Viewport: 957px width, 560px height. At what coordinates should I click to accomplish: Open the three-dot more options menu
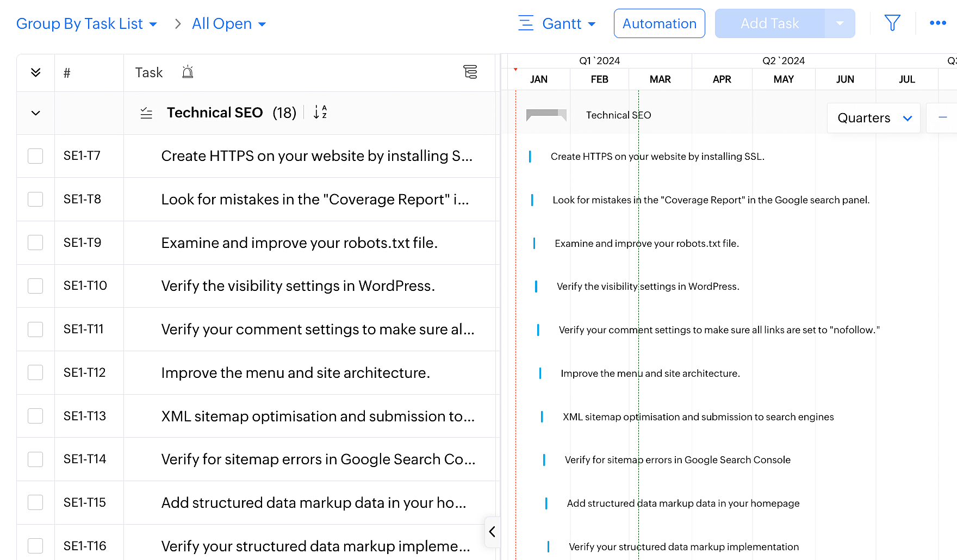pyautogui.click(x=938, y=23)
